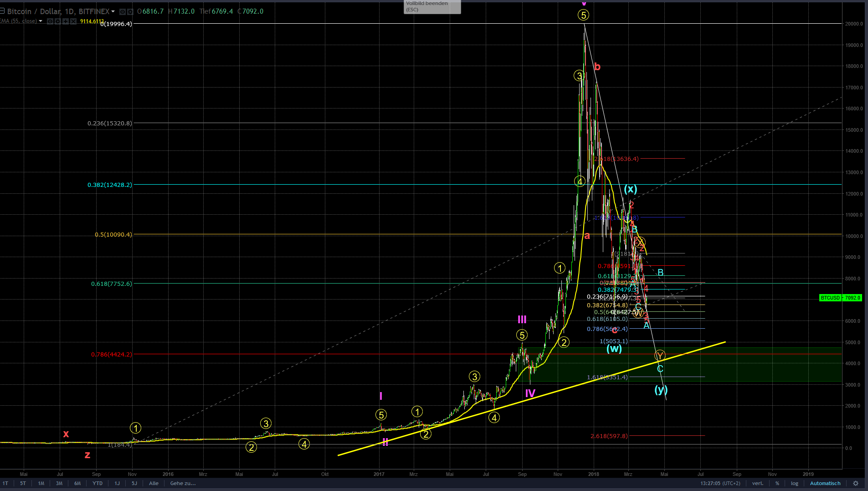Toggle the log scale option
The height and width of the screenshot is (491, 868).
coord(795,483)
